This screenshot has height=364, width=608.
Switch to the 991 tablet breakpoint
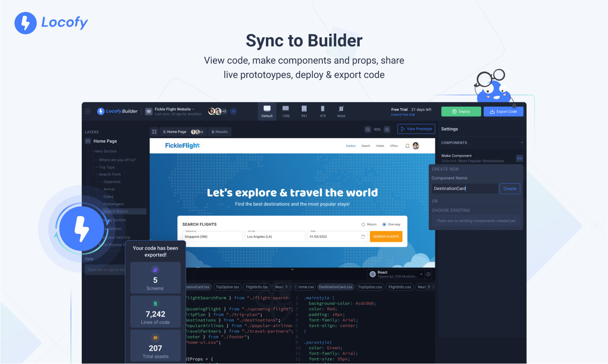coord(304,111)
